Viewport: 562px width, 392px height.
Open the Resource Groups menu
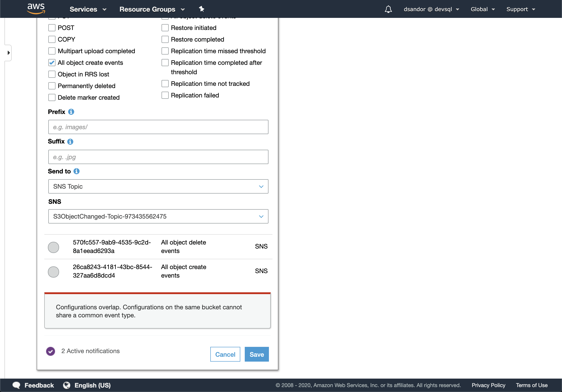[x=152, y=9]
